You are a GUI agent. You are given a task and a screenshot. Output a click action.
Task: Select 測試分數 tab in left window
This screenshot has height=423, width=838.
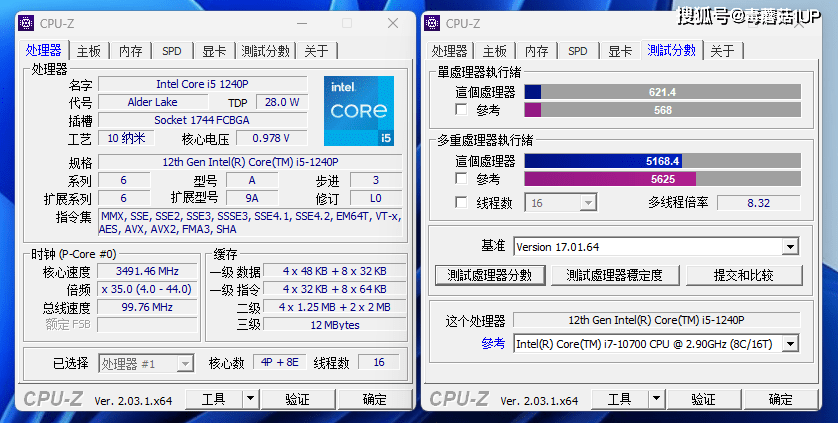pos(265,51)
